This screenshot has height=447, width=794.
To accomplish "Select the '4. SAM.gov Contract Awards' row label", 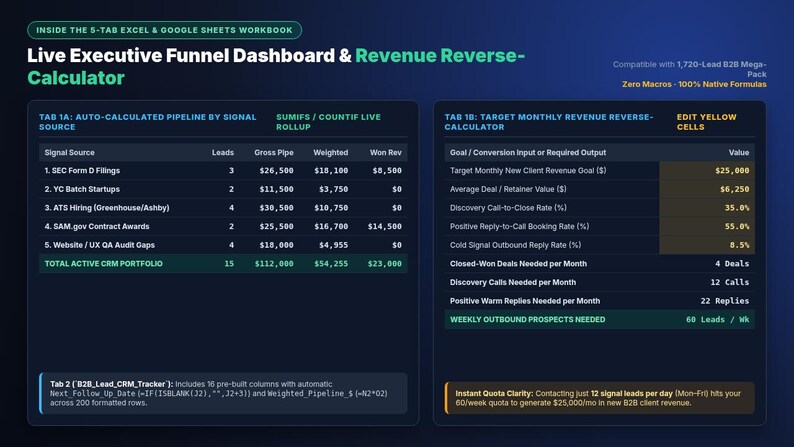I will [x=97, y=226].
